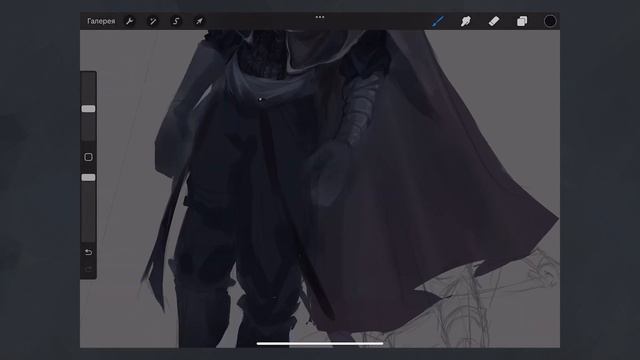Select the Eraser tool
Screen dimensions: 640x360
click(494, 21)
